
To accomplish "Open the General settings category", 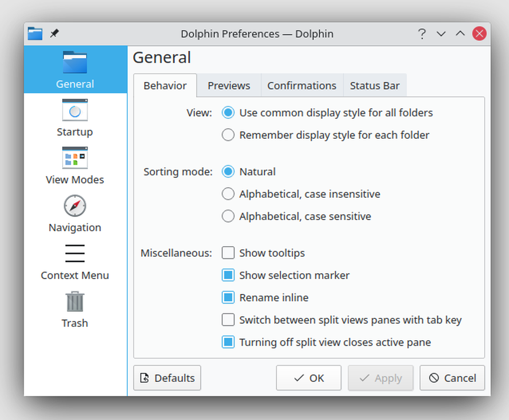I will click(x=75, y=70).
